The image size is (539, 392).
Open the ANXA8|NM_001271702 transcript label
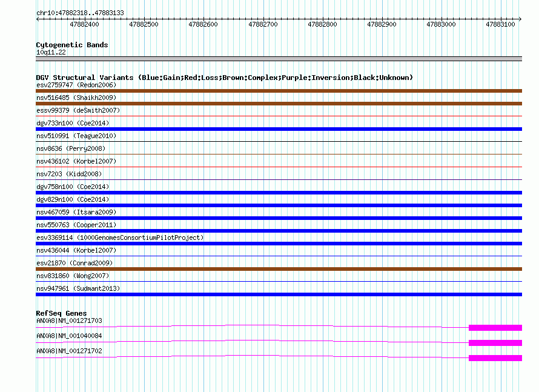click(x=69, y=351)
